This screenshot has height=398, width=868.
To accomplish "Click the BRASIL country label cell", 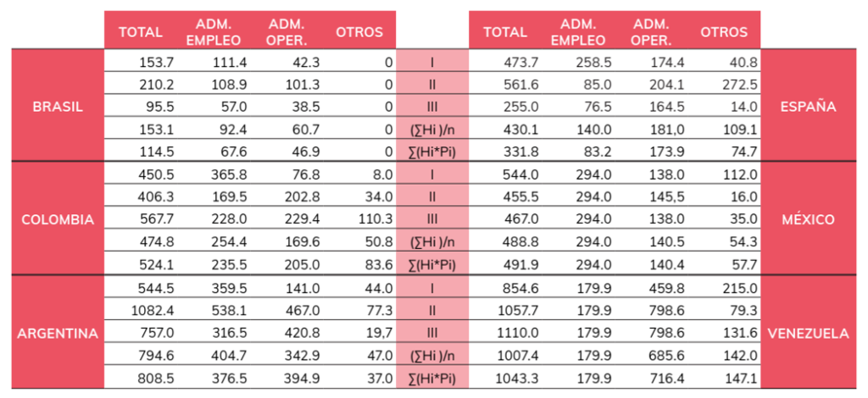I will point(58,107).
